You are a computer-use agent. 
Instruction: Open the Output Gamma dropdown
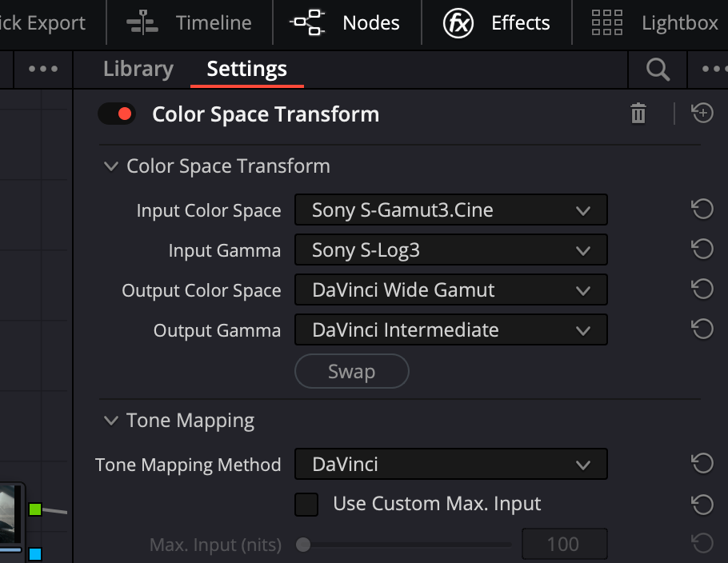click(x=450, y=329)
